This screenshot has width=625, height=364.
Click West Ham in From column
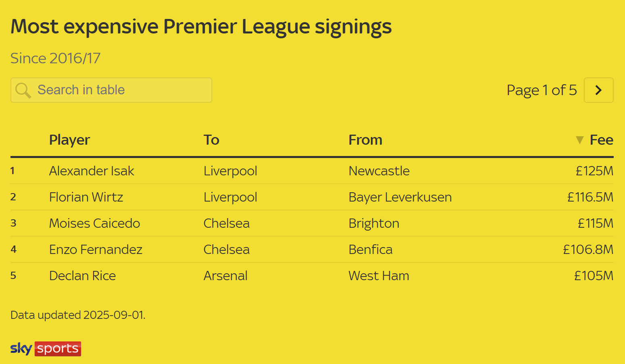[379, 276]
